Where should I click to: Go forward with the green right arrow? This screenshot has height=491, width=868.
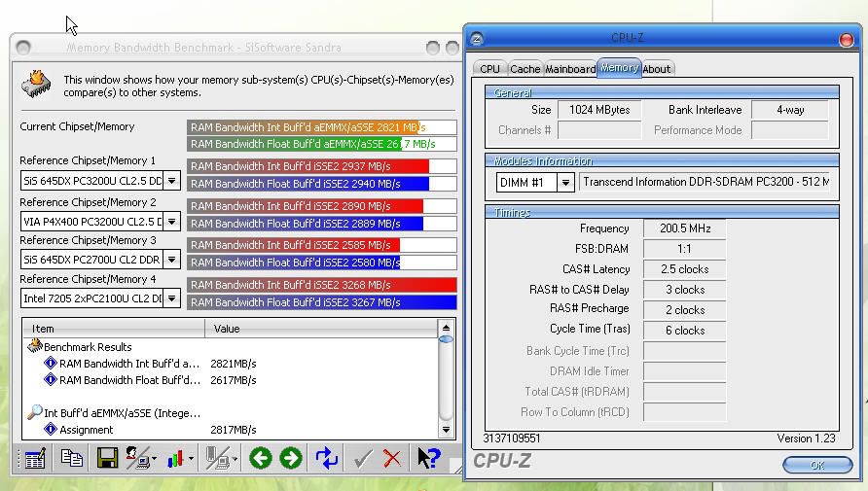[291, 458]
